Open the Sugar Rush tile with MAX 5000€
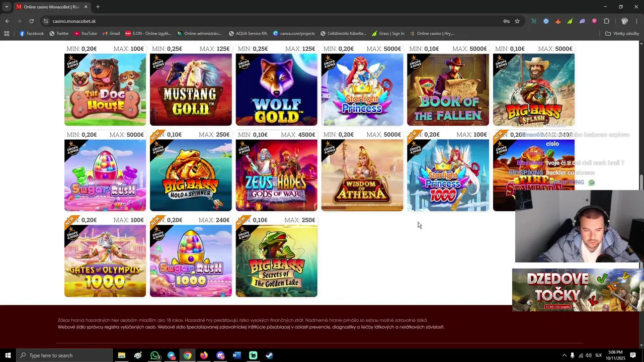The height and width of the screenshot is (362, 644). [105, 175]
